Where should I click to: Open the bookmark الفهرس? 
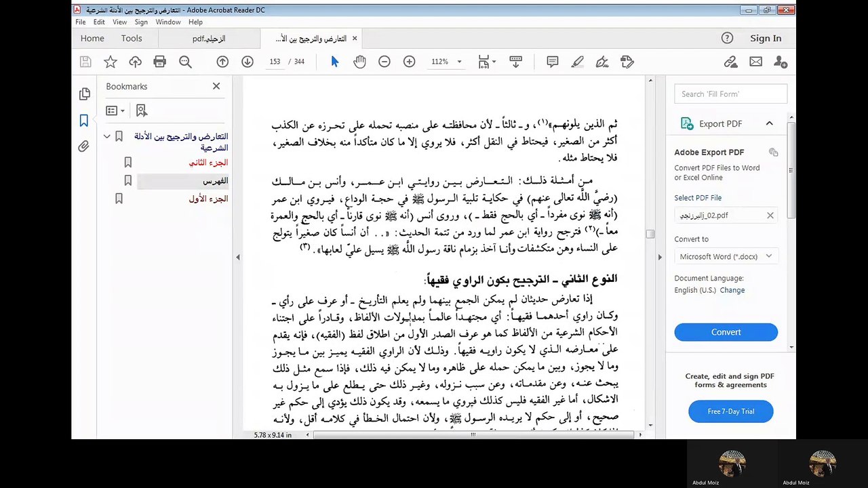pyautogui.click(x=215, y=181)
